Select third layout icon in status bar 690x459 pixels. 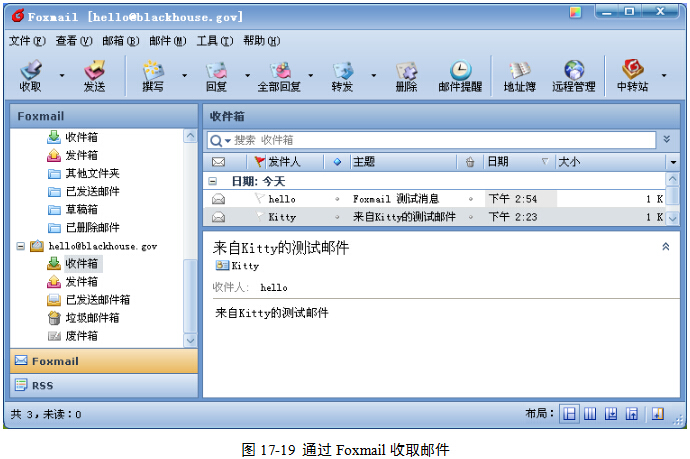tap(610, 414)
